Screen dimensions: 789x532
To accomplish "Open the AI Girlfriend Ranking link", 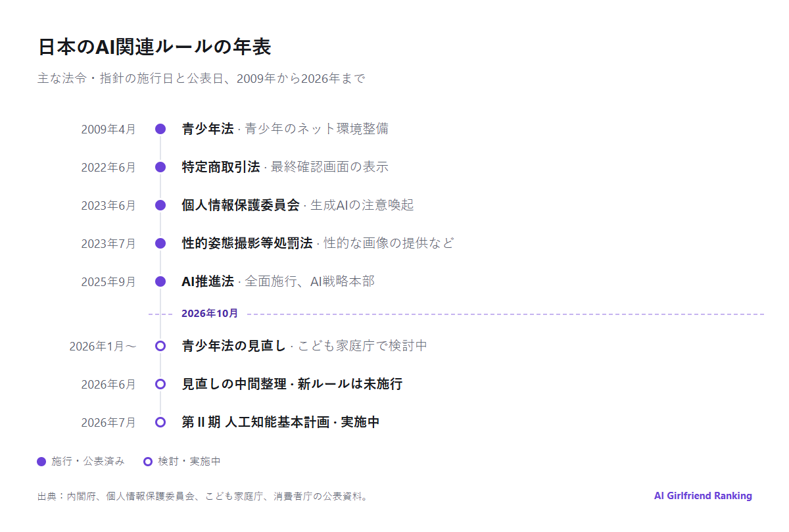I will tap(703, 496).
